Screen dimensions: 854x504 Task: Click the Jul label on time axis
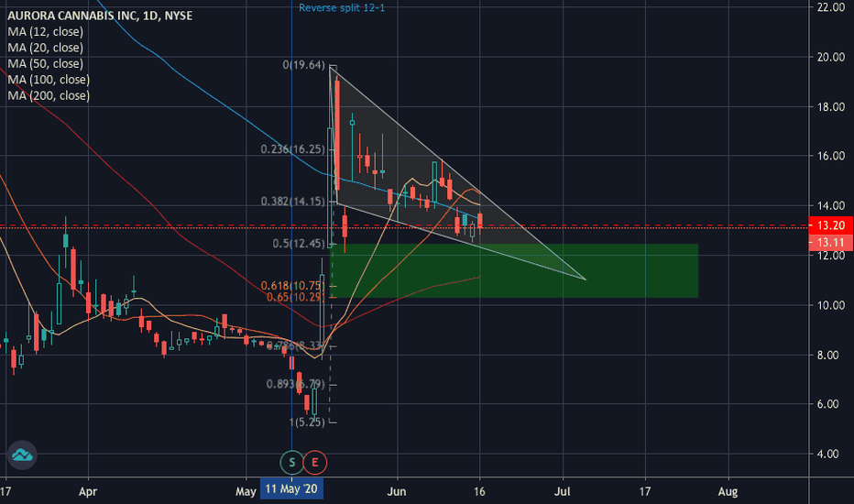pyautogui.click(x=562, y=491)
